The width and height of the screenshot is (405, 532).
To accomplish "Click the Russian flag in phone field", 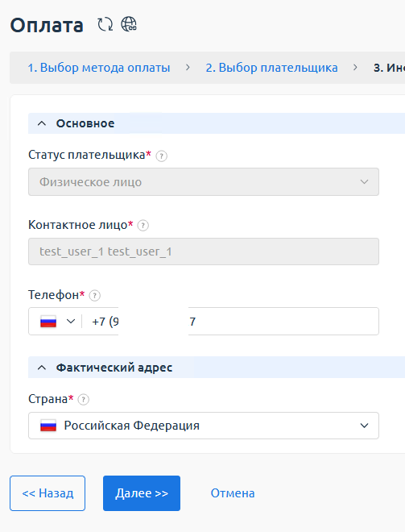I will click(x=48, y=322).
